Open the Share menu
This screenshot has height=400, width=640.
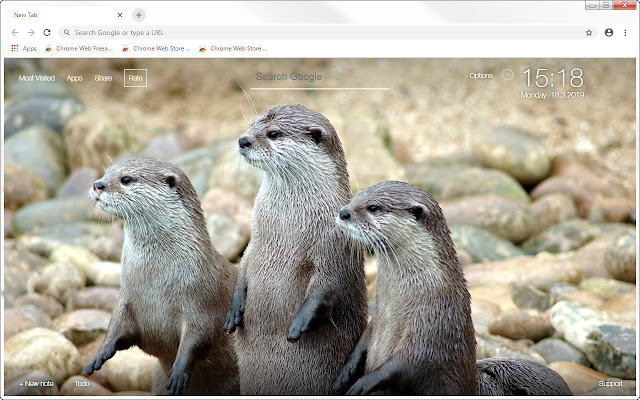tap(103, 78)
